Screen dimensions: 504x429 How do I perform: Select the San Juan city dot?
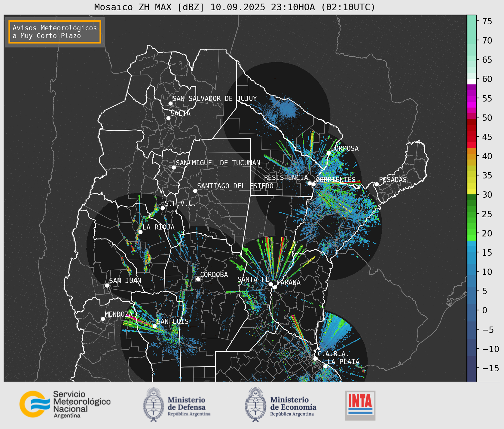[107, 285]
